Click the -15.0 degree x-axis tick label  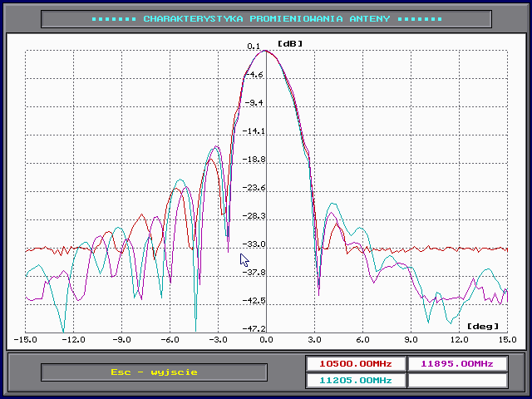click(x=25, y=340)
